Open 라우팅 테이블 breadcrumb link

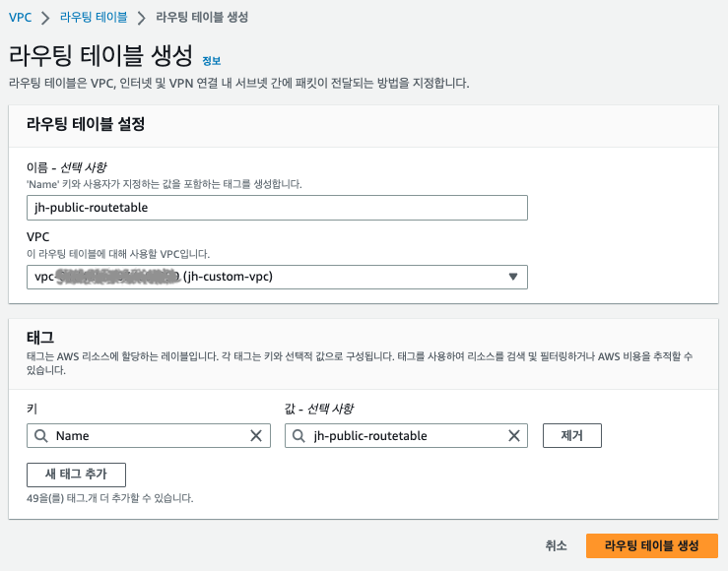(94, 18)
